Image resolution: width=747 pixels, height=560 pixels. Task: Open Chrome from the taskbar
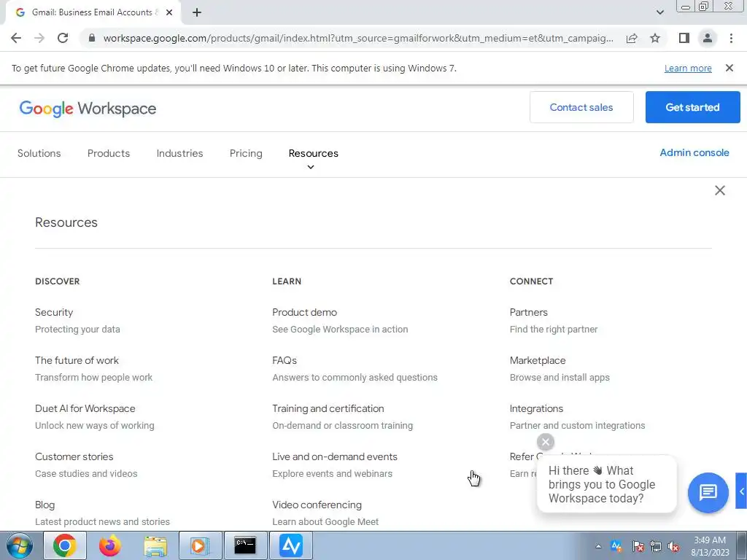coord(65,545)
